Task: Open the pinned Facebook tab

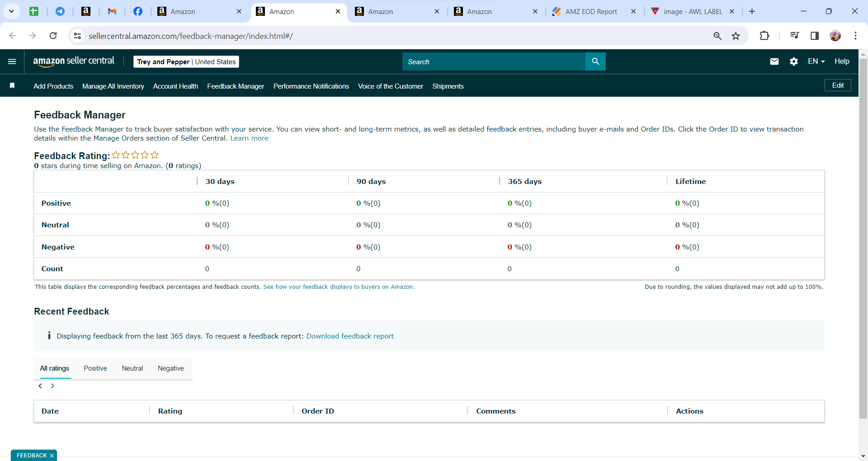Action: coord(138,11)
